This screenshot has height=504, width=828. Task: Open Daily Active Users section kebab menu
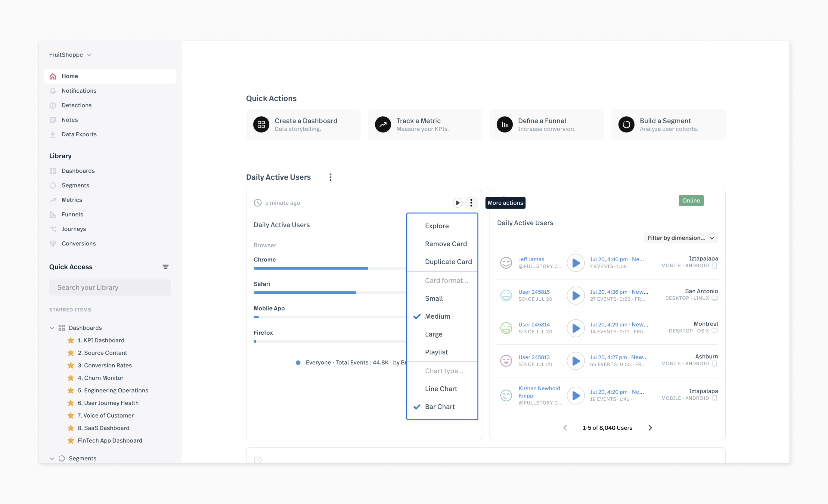coord(330,177)
